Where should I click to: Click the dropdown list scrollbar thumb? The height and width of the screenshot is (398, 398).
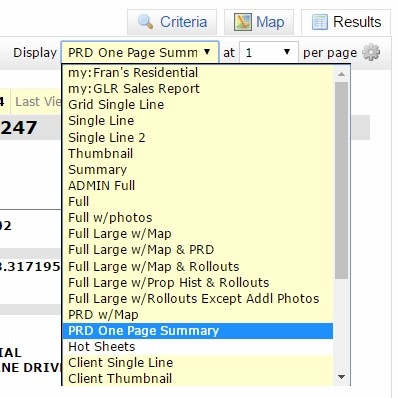(x=341, y=180)
